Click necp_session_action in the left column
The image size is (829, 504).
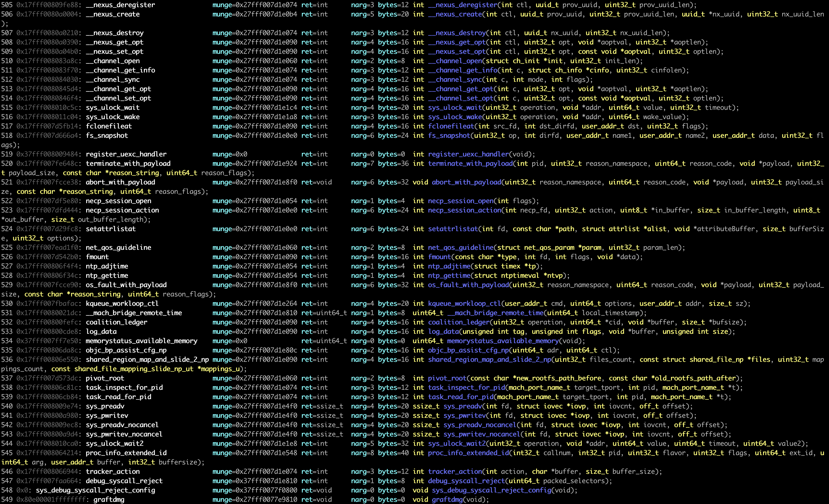[123, 210]
